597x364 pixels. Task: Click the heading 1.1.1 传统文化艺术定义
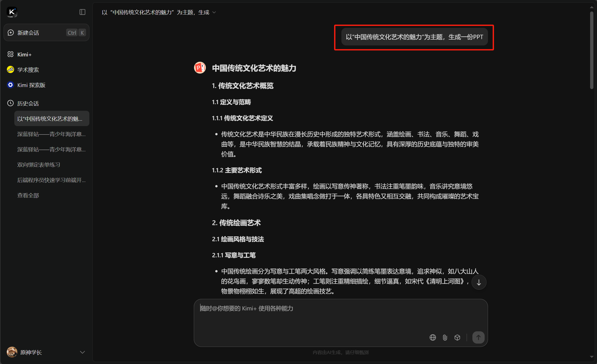click(x=242, y=118)
